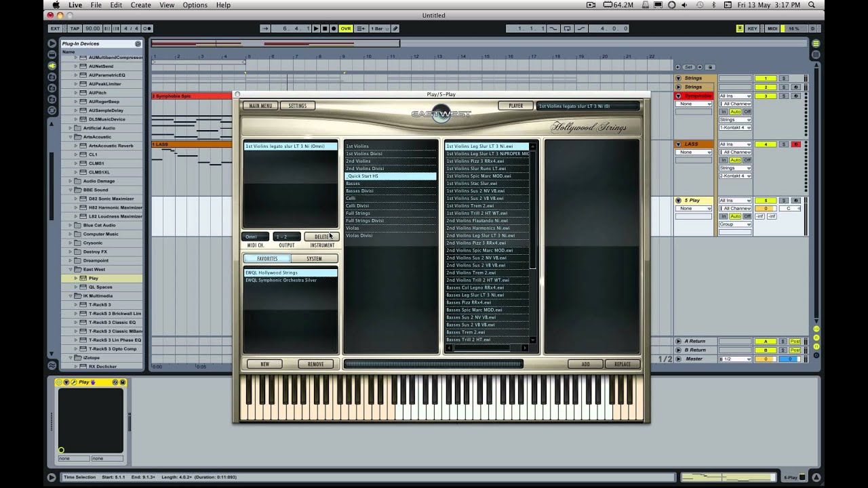Screen dimensions: 868x488
Task: Switch to Arrangement view icon
Action: pos(816,43)
